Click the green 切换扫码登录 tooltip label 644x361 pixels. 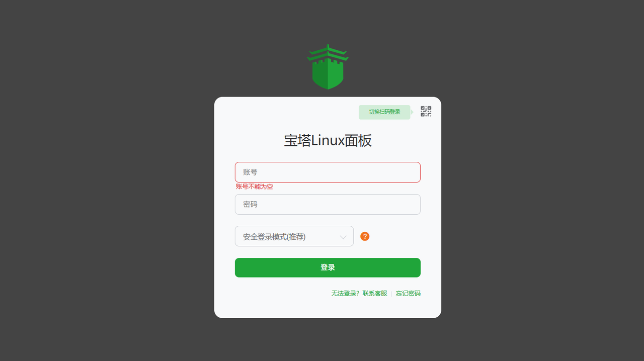point(384,112)
